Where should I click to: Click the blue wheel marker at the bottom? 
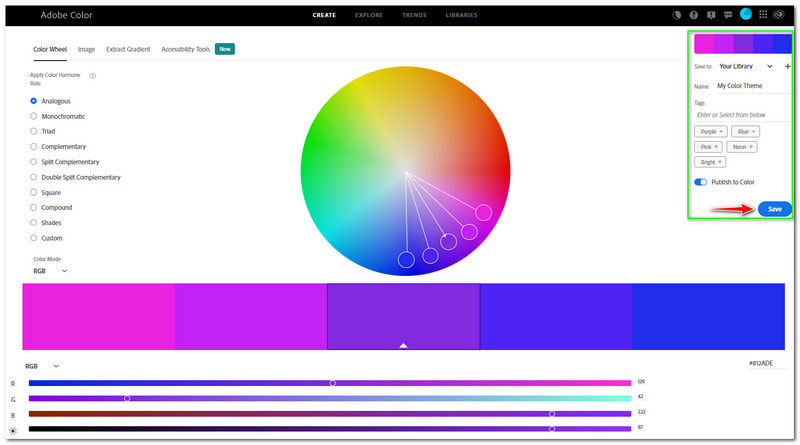point(406,260)
